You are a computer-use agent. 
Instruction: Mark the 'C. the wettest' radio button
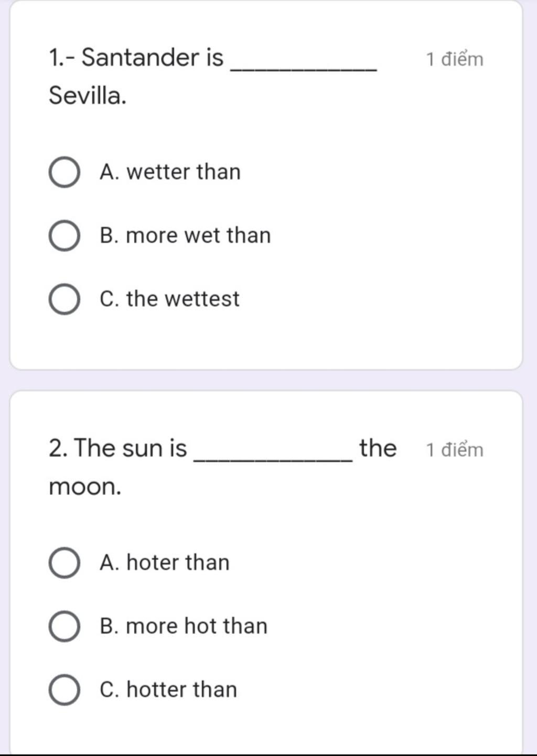click(x=65, y=299)
